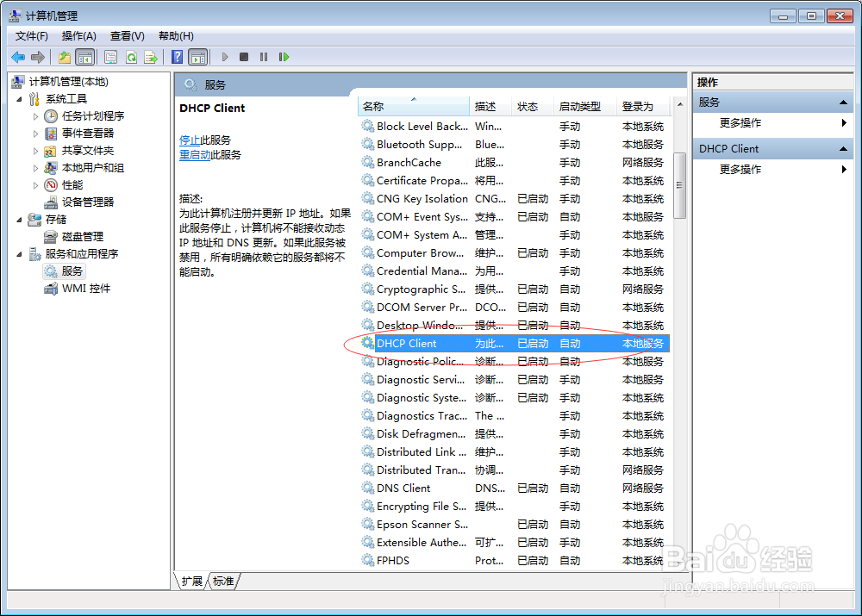862x616 pixels.
Task: Open the Help icon in the toolbar
Action: pyautogui.click(x=178, y=57)
